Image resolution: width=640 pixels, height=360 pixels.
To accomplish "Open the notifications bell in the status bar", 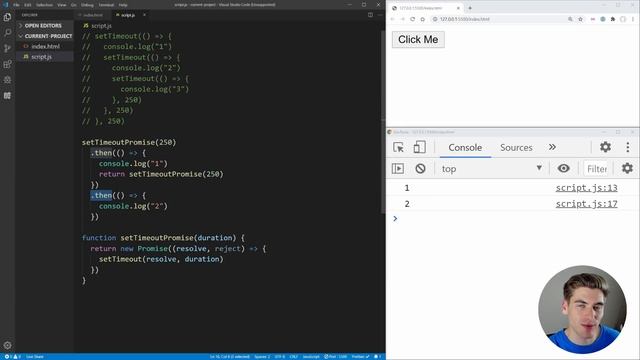I will coord(378,357).
